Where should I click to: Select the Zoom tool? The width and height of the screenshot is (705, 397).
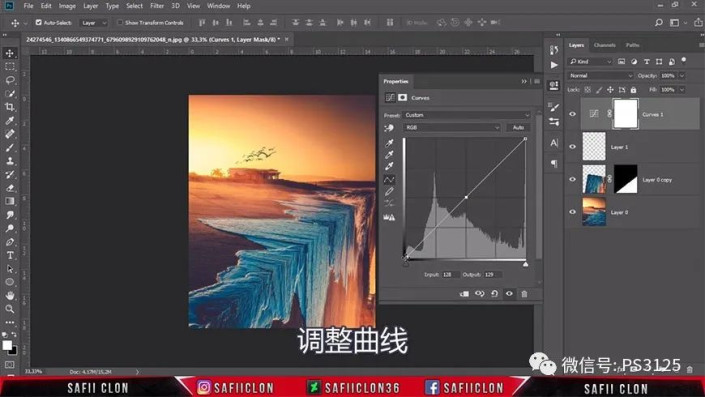(9, 309)
